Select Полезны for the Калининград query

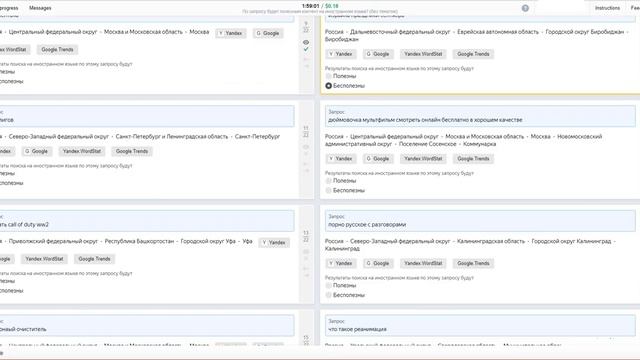point(329,285)
